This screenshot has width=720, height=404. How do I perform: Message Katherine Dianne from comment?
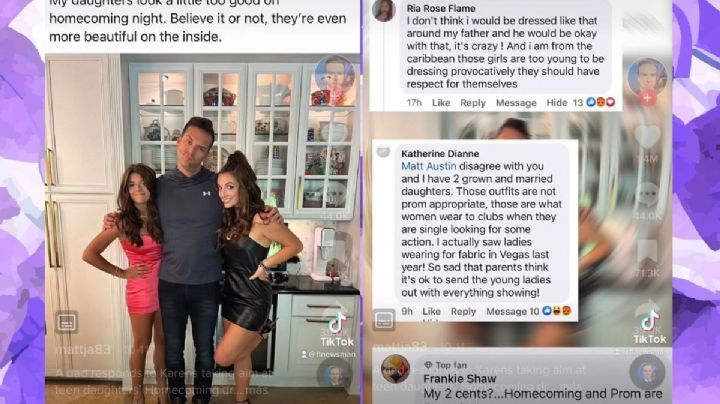click(506, 311)
